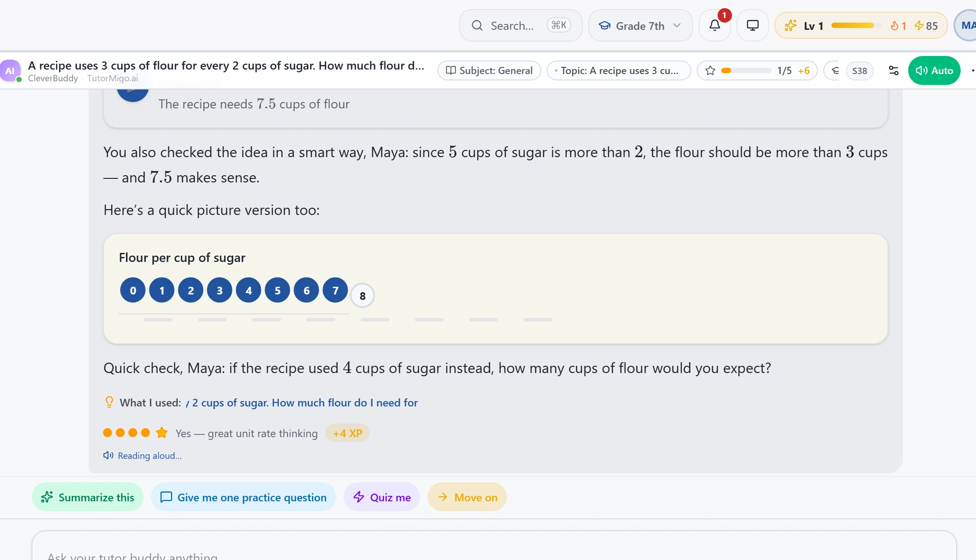The height and width of the screenshot is (560, 976).
Task: Click the streak flame counter
Action: click(898, 26)
